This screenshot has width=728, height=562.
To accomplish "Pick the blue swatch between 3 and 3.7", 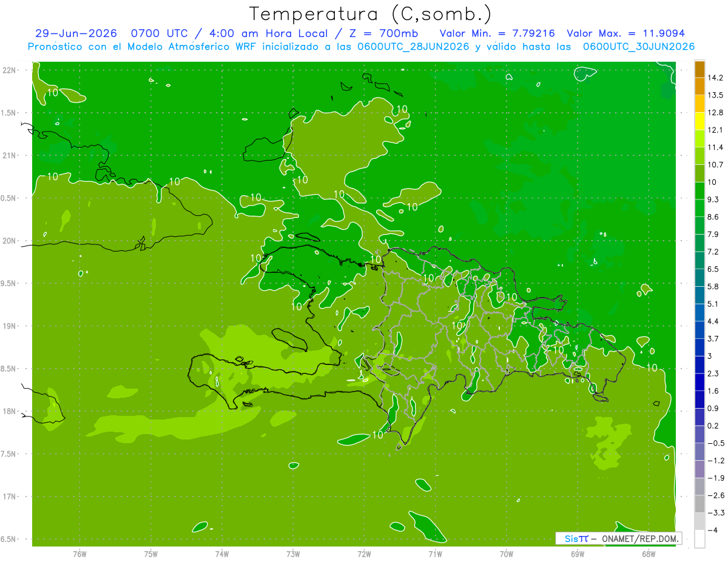I will [x=699, y=347].
